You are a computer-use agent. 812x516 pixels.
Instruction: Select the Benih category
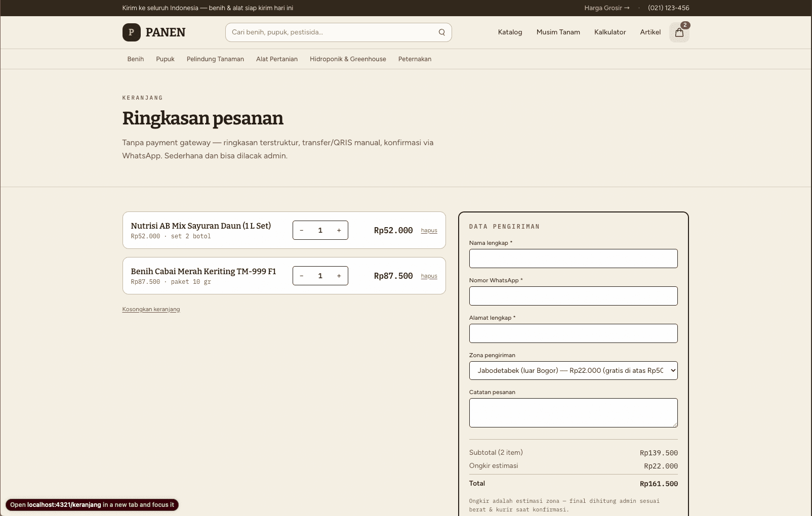tap(136, 59)
